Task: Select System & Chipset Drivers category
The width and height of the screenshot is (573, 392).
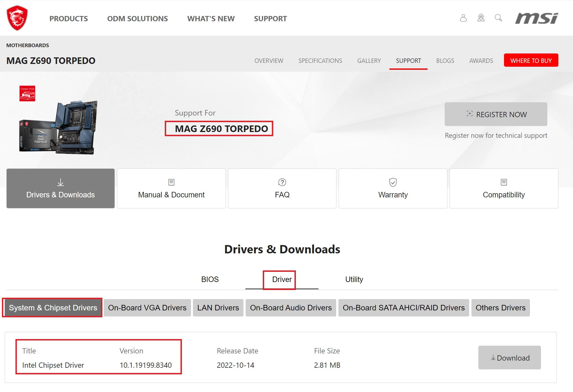Action: click(53, 308)
